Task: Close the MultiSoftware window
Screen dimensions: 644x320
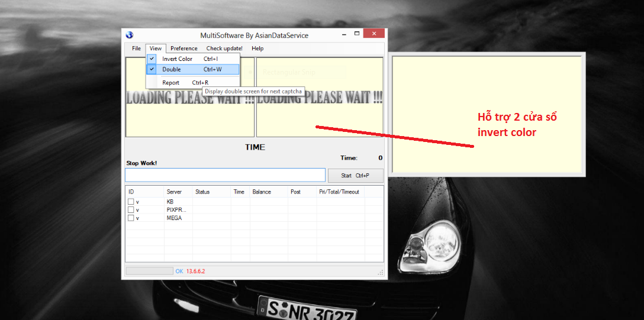Action: [374, 33]
